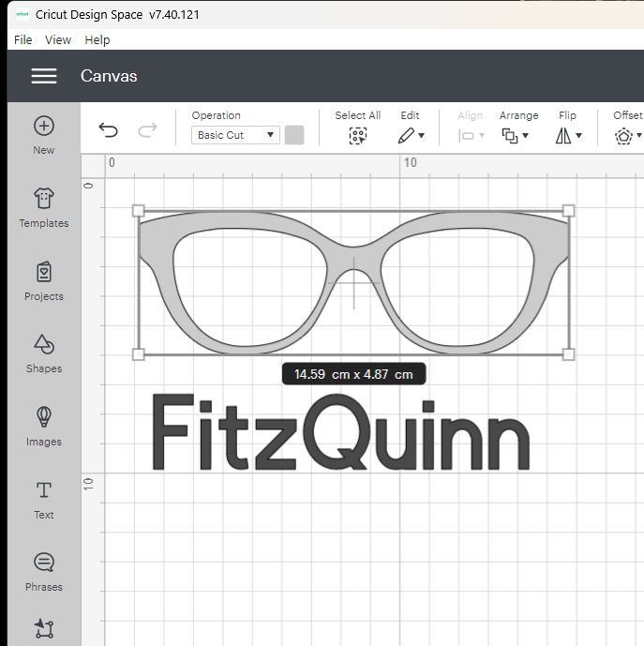Open the Help menu
Viewport: 644px width, 646px height.
coord(97,39)
